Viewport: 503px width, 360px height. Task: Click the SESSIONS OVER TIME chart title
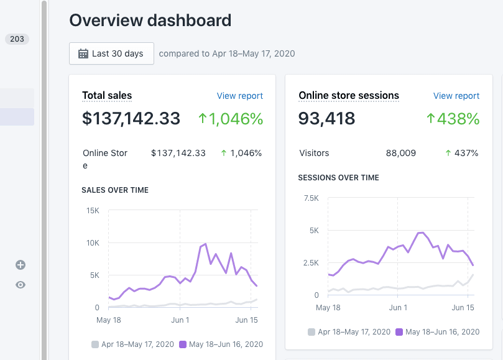pyautogui.click(x=338, y=178)
